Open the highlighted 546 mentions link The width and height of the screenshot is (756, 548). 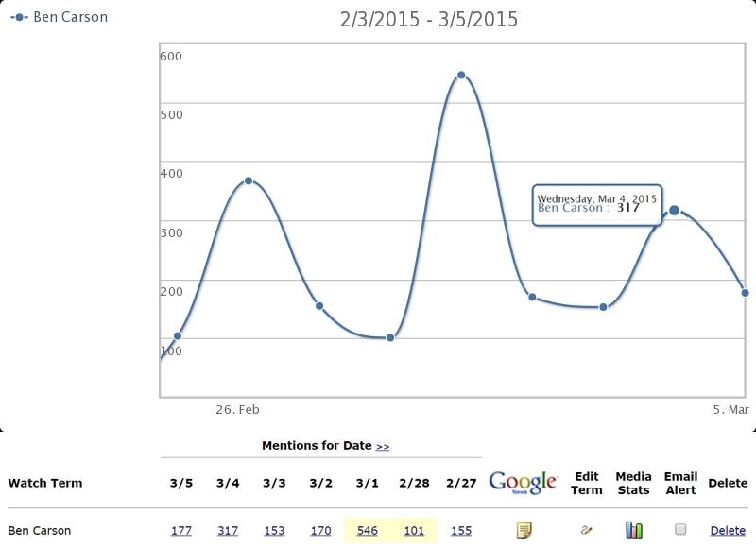coord(367,531)
